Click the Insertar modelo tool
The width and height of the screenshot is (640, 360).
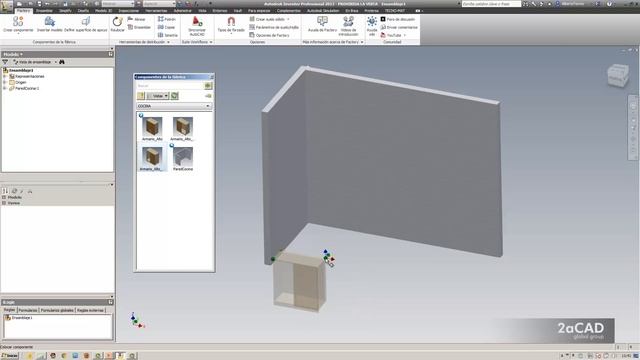(49, 24)
